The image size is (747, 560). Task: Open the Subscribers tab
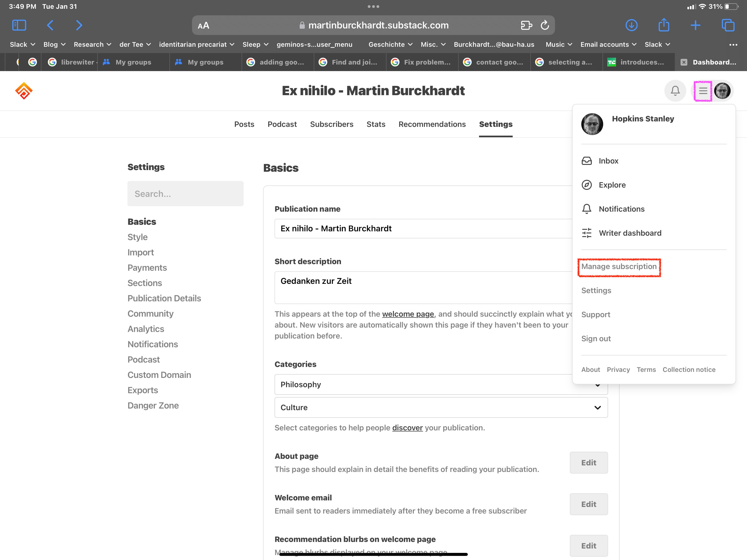pyautogui.click(x=332, y=124)
